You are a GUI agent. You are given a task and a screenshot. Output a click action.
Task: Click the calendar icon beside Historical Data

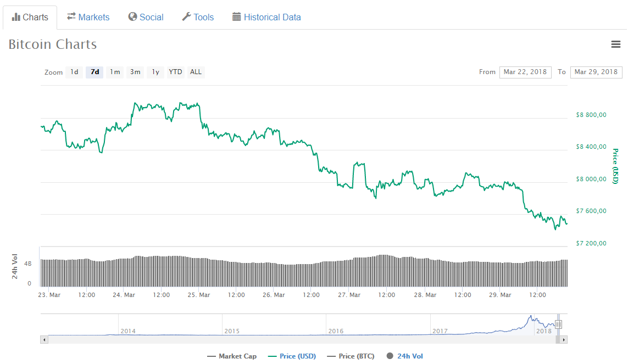(237, 17)
